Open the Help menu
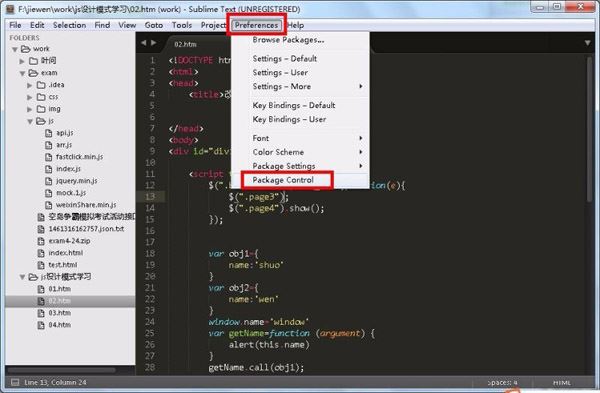Screen dimensions: 600x393 pyautogui.click(x=296, y=25)
